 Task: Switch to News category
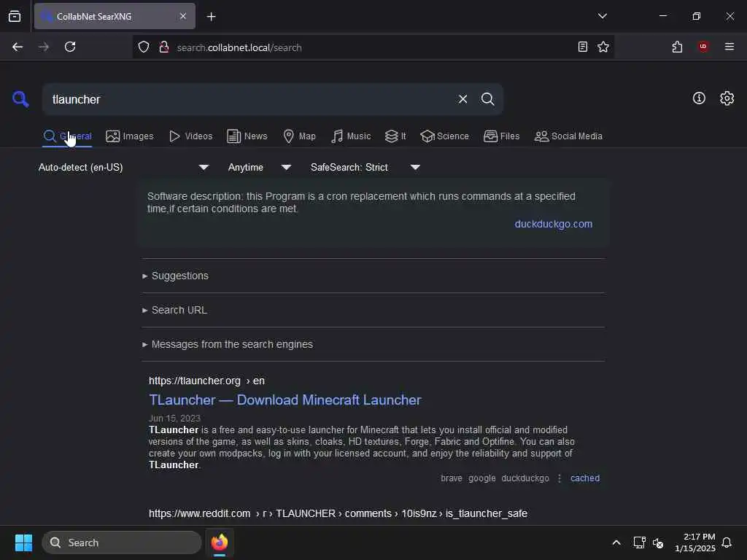click(x=247, y=136)
